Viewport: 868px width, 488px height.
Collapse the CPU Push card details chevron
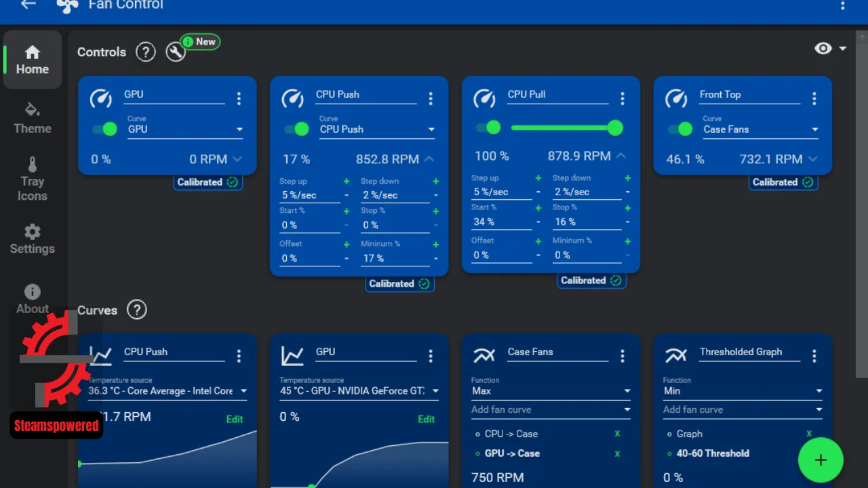click(429, 159)
